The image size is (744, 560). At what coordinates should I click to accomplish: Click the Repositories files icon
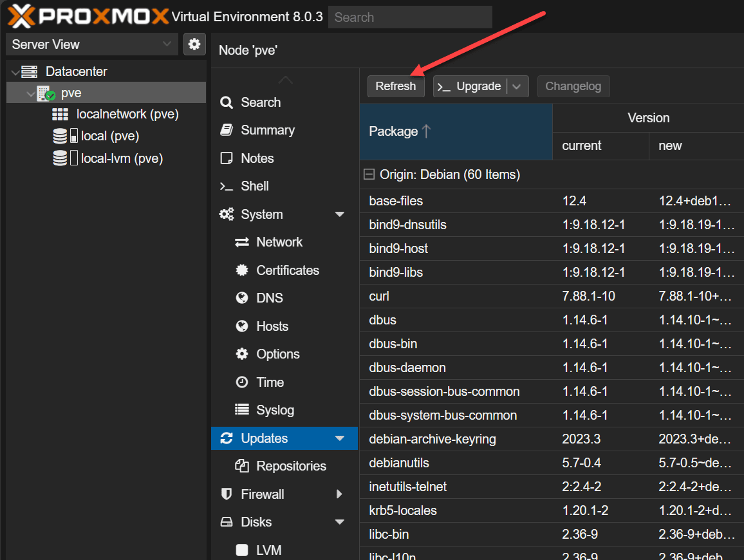[x=242, y=466]
